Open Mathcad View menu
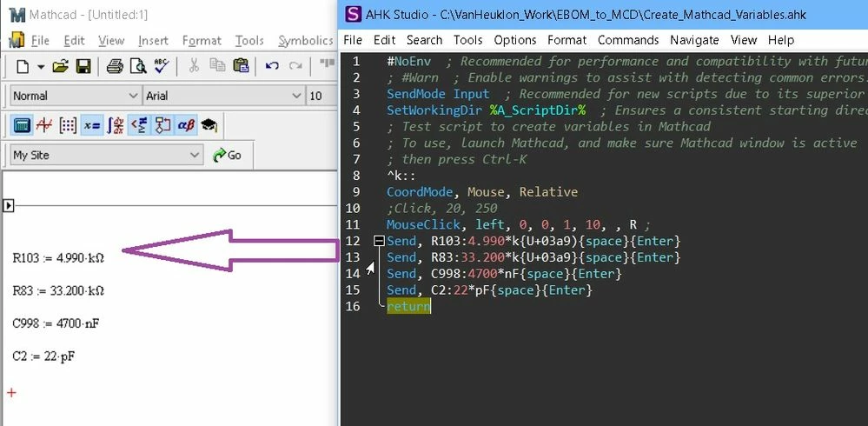Viewport: 868px width, 426px height. [x=111, y=41]
